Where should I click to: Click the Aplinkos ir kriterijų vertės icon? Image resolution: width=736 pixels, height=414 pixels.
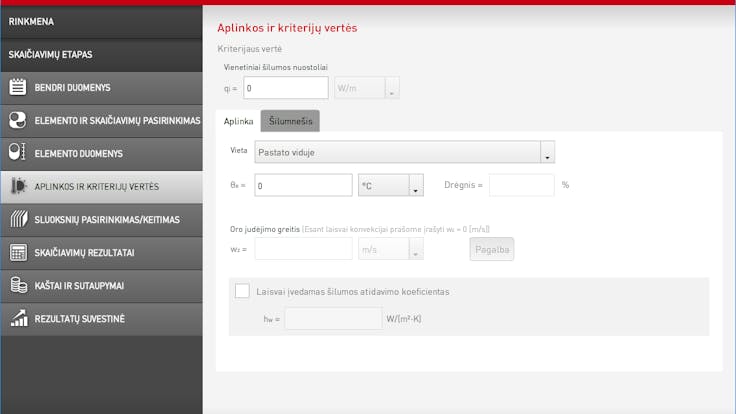point(17,186)
